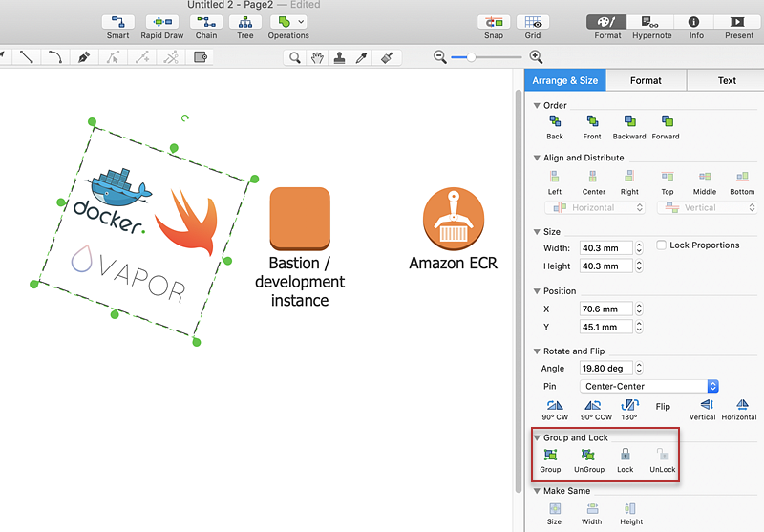The height and width of the screenshot is (532, 764).
Task: Toggle Snap in the toolbar
Action: 494,22
